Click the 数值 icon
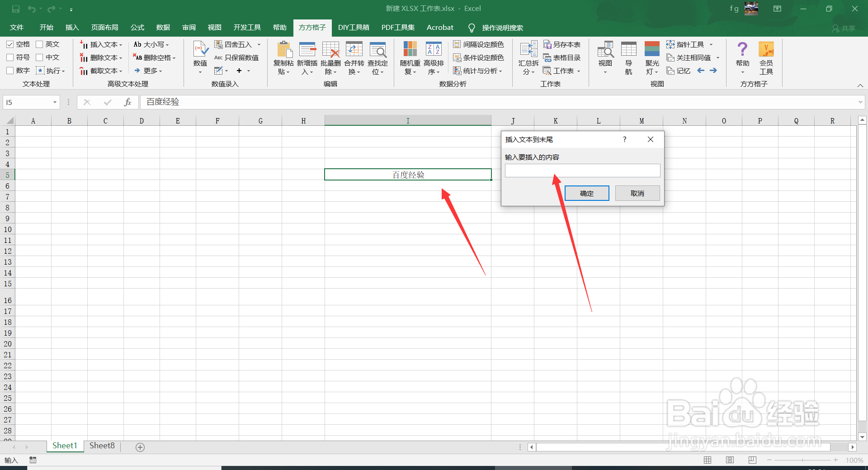The image size is (868, 470). [x=200, y=49]
